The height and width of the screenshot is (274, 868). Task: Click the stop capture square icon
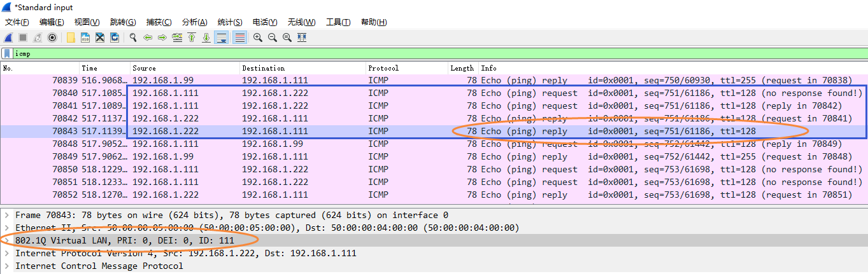23,38
